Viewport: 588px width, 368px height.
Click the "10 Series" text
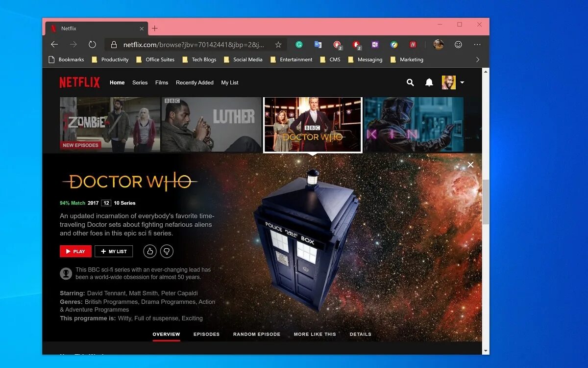pyautogui.click(x=125, y=203)
